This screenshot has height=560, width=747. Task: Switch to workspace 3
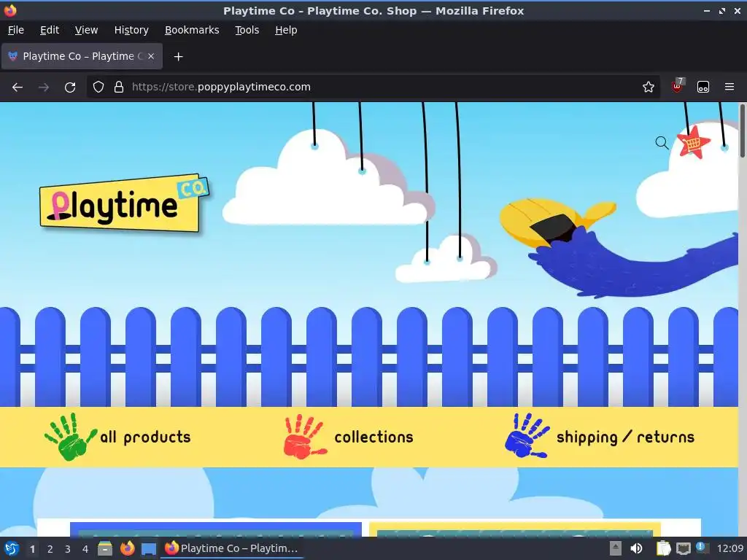pyautogui.click(x=68, y=549)
